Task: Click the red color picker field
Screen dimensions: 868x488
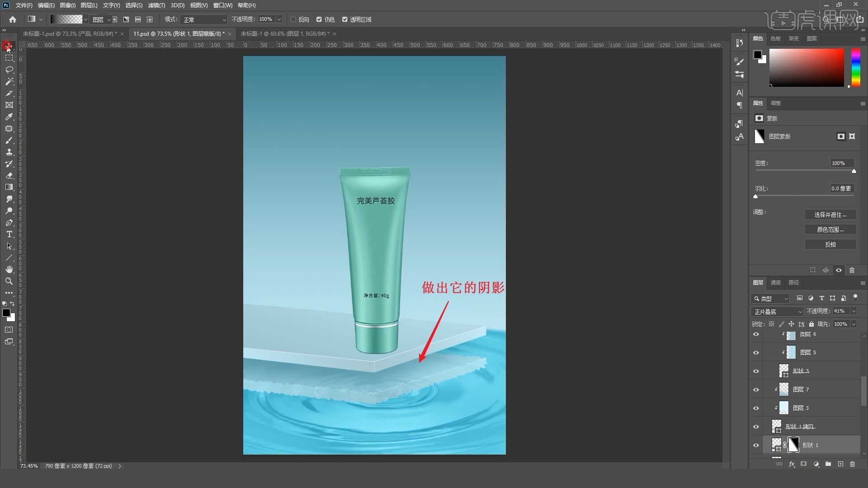Action: [x=806, y=68]
